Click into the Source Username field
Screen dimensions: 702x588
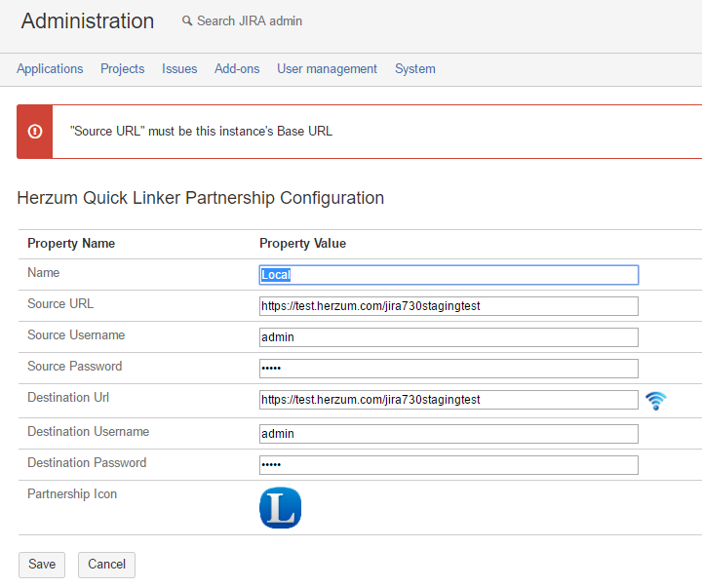[x=448, y=337]
